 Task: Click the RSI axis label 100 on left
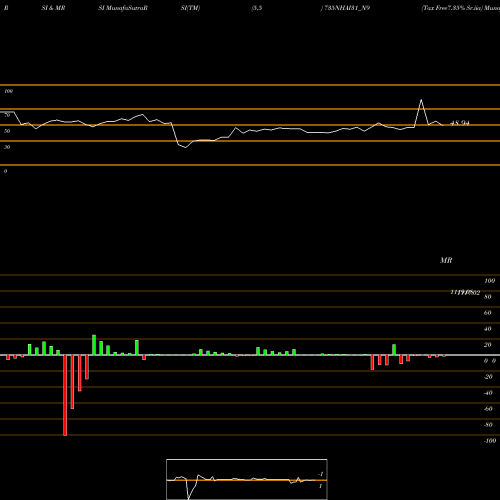[x=8, y=91]
